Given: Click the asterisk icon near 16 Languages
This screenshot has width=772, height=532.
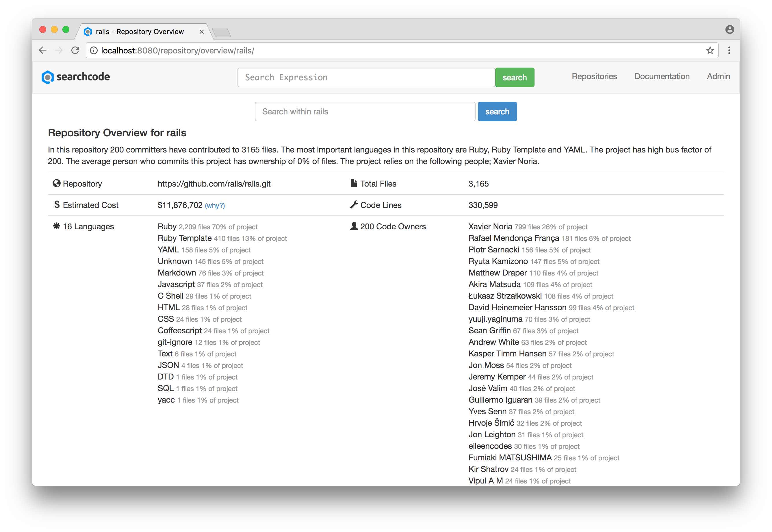Looking at the screenshot, I should coord(56,226).
